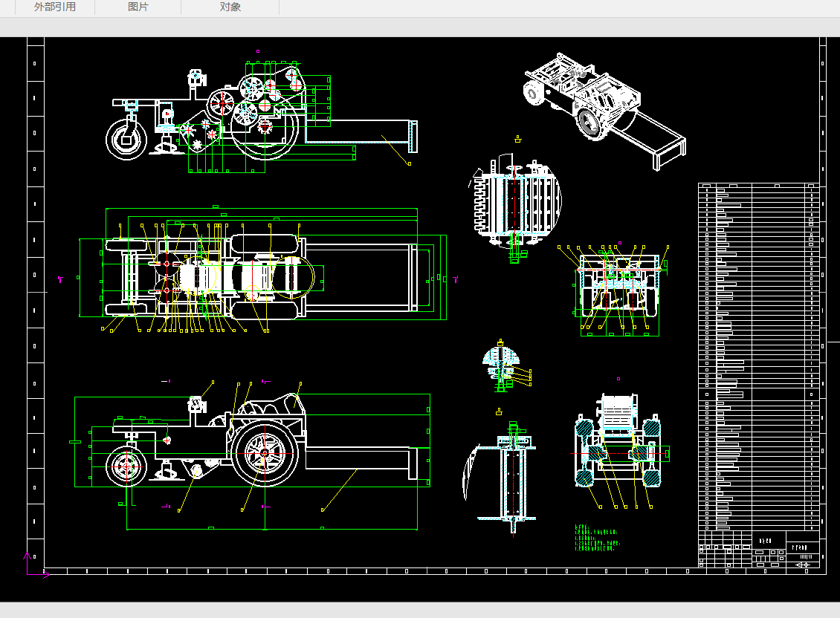Select the toothed drum detail view

pyautogui.click(x=515, y=208)
